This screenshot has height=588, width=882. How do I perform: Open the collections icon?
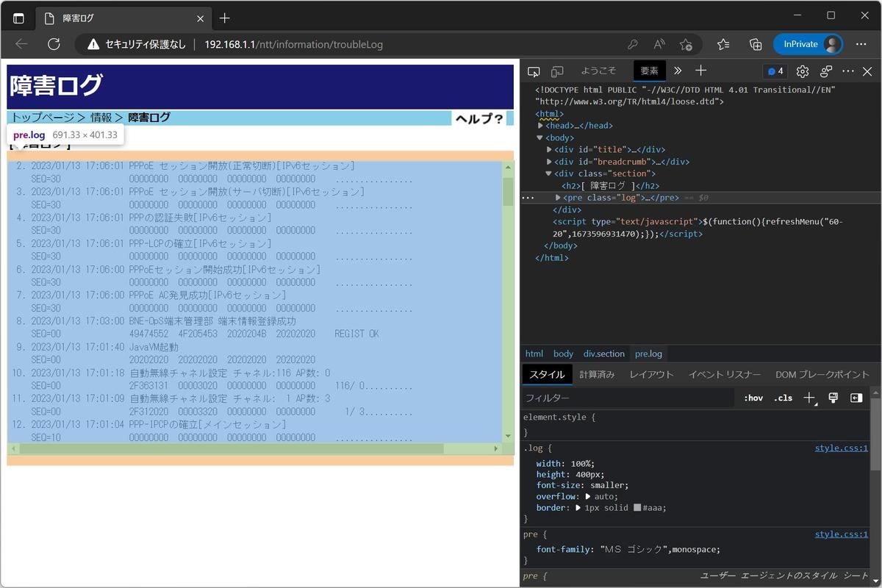pos(755,44)
